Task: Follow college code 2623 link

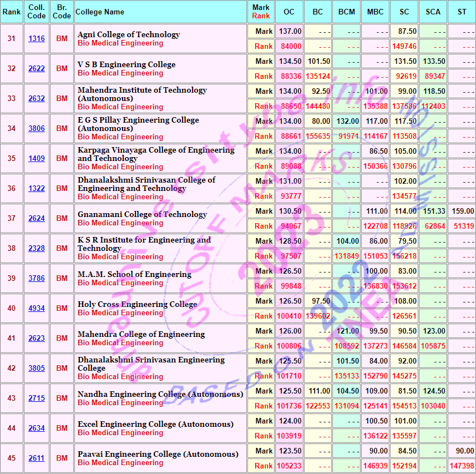Action: [37, 339]
